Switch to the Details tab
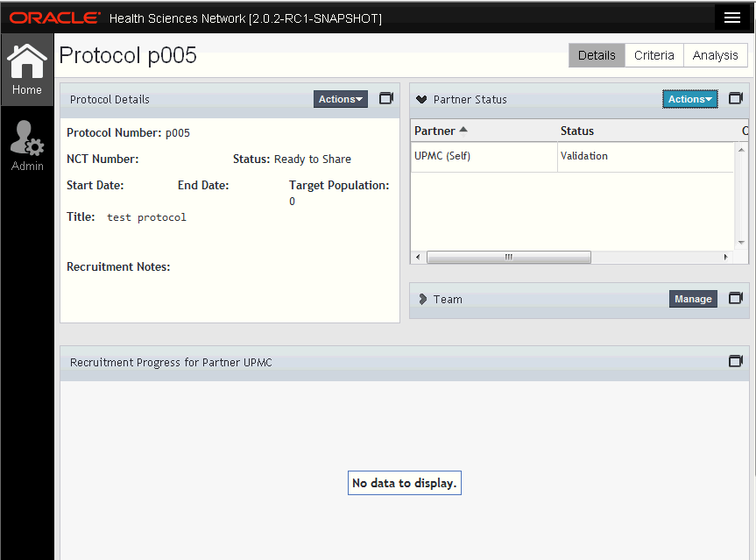The width and height of the screenshot is (756, 560). coord(597,55)
